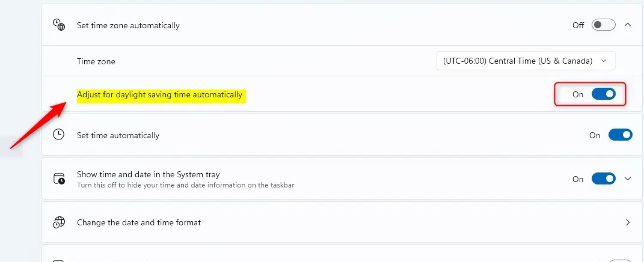Screen dimensions: 644x262
Task: Click the "Off" status text beside time zone toggle
Action: pyautogui.click(x=578, y=25)
